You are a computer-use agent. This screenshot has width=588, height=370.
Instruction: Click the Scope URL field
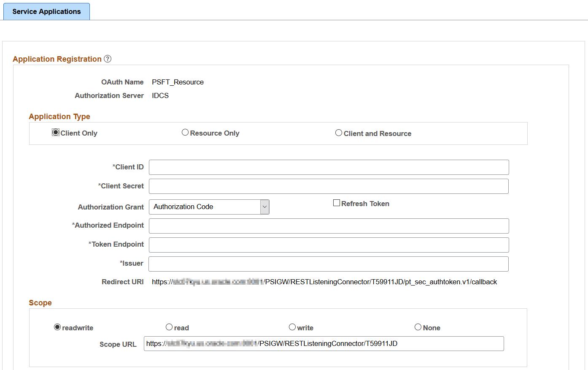(324, 343)
